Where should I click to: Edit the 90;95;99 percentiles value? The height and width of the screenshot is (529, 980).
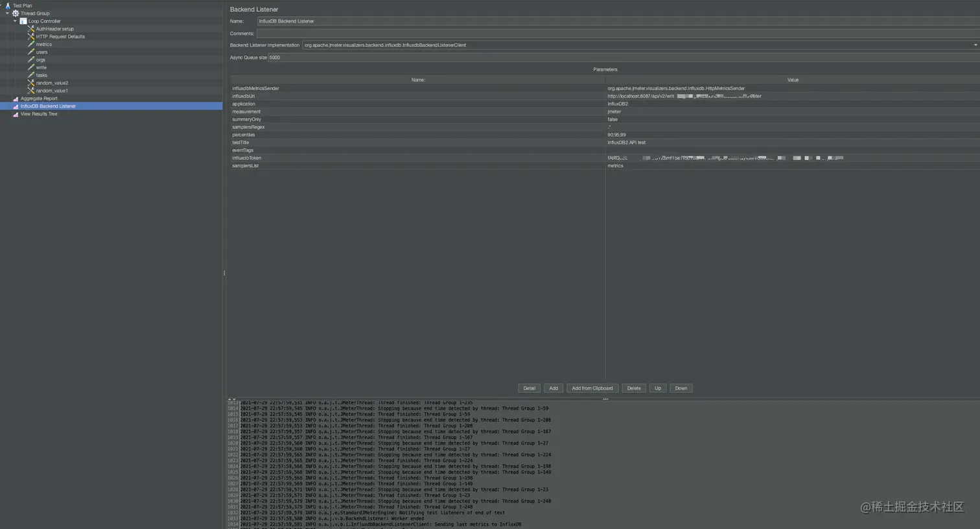pos(793,135)
